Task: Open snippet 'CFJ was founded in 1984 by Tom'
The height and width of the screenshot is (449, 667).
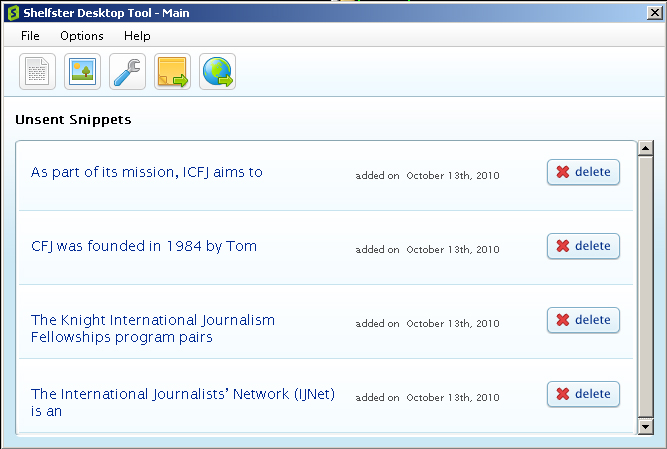Action: pos(144,246)
